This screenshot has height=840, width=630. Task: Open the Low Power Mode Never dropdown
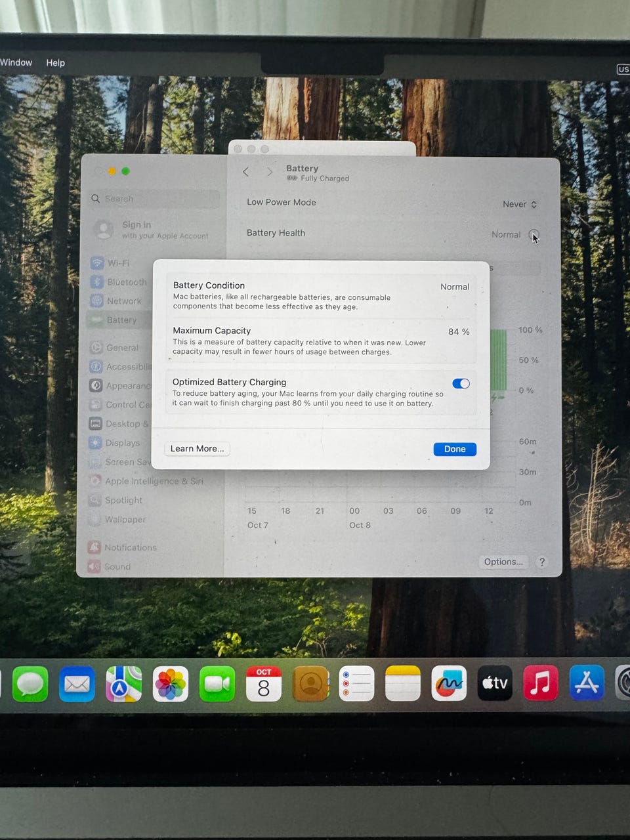click(520, 204)
